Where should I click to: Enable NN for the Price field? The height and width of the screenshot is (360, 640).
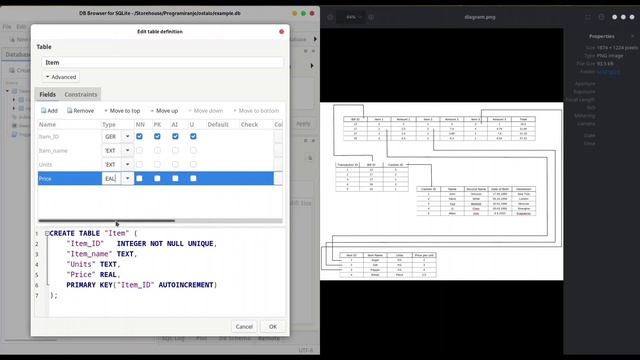(139, 178)
